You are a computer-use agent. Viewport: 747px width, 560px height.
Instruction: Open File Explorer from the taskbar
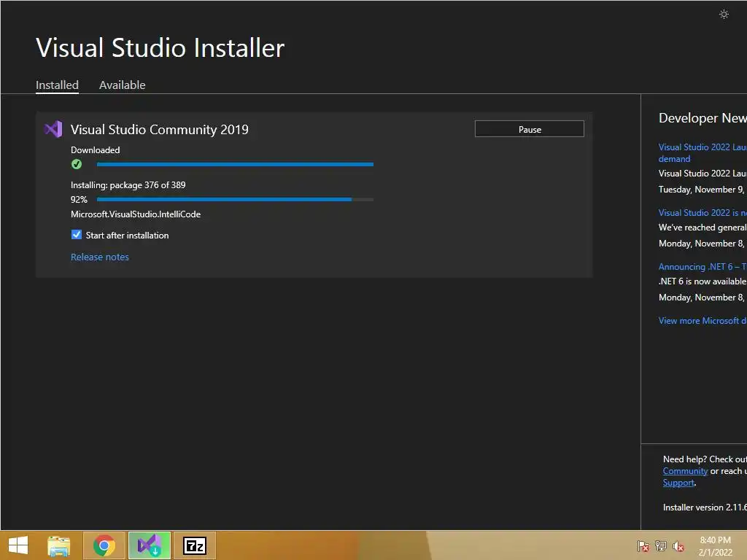click(x=59, y=545)
